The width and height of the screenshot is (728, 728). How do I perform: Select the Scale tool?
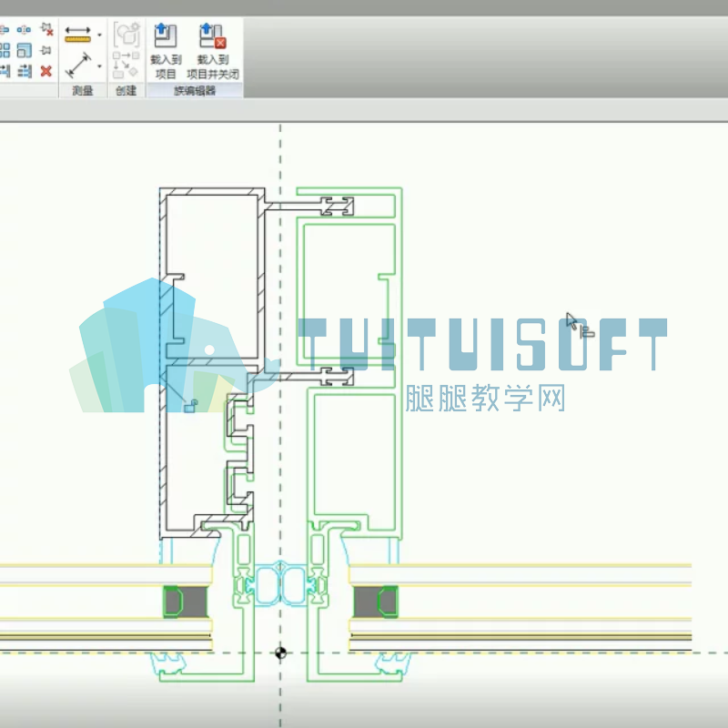(25, 50)
